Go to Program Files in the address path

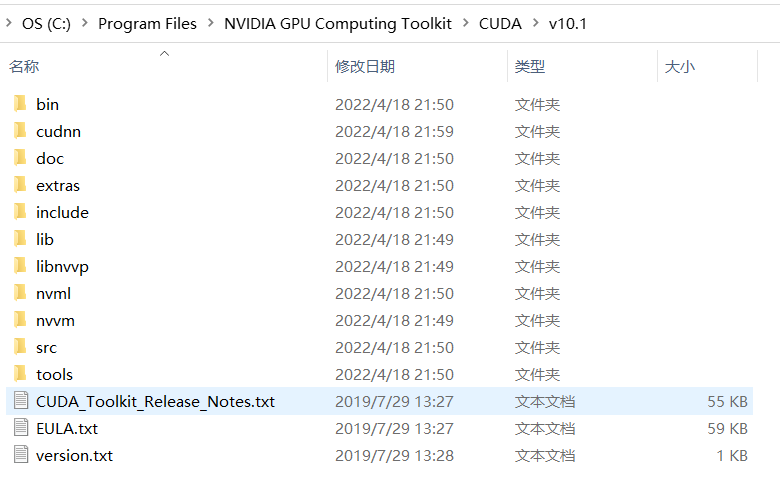(147, 23)
